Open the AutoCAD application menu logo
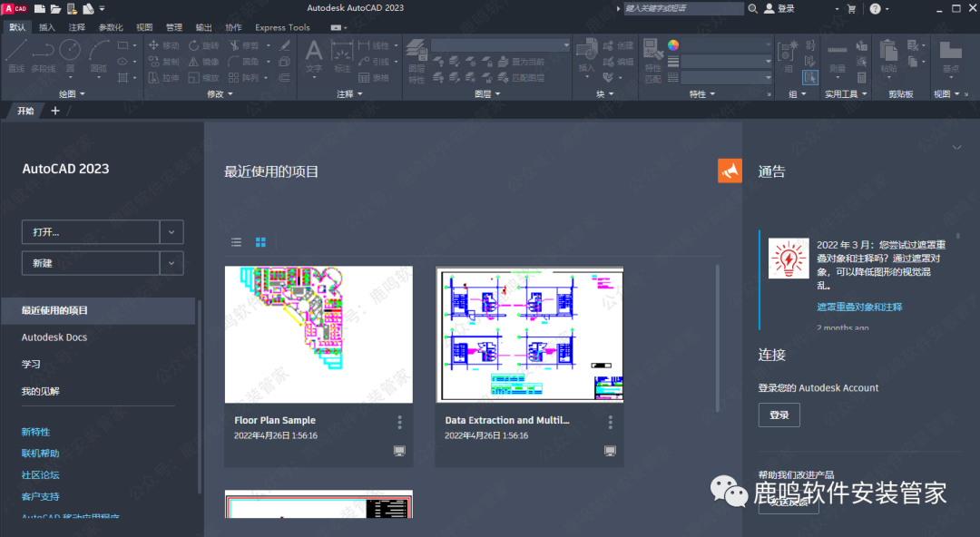Screen dimensions: 980x537 click(15, 8)
